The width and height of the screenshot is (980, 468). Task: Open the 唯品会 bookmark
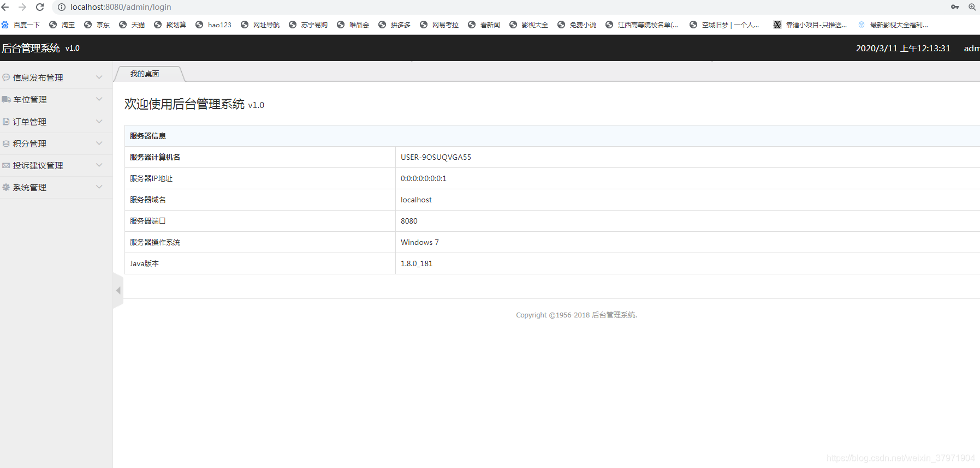tap(353, 25)
